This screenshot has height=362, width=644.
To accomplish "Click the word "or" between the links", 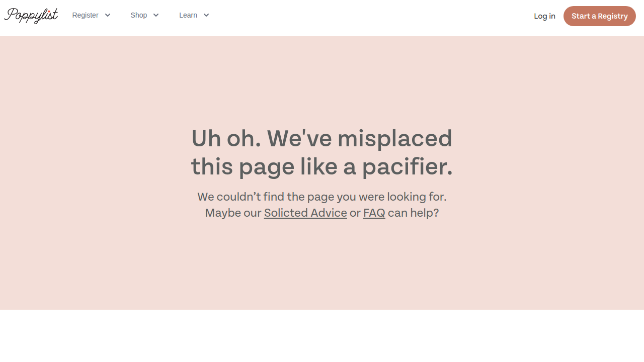I will 355,213.
